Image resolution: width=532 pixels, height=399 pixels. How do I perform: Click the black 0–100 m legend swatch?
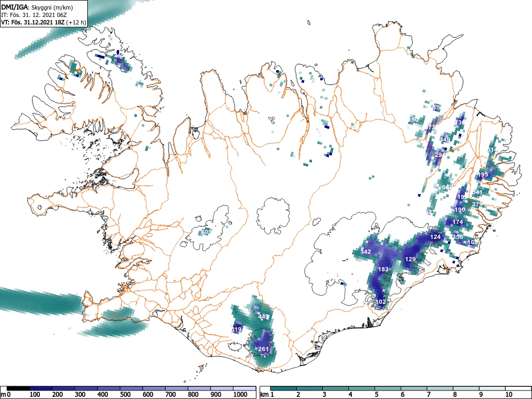click(x=18, y=388)
